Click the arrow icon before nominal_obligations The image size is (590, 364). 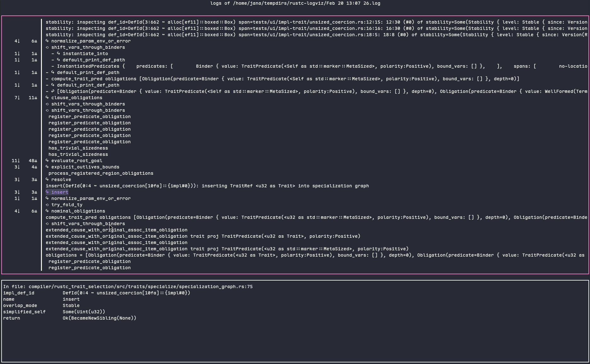click(47, 211)
